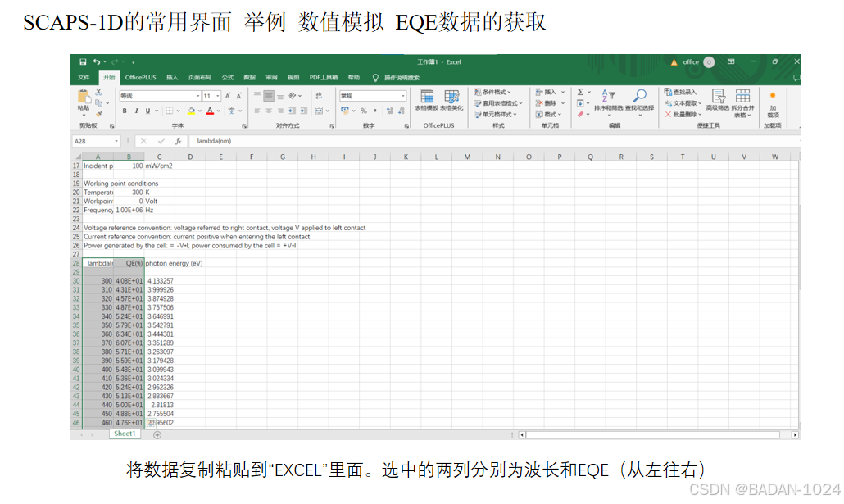This screenshot has width=844, height=504.
Task: Expand the merge cells dropdown
Action: click(327, 111)
